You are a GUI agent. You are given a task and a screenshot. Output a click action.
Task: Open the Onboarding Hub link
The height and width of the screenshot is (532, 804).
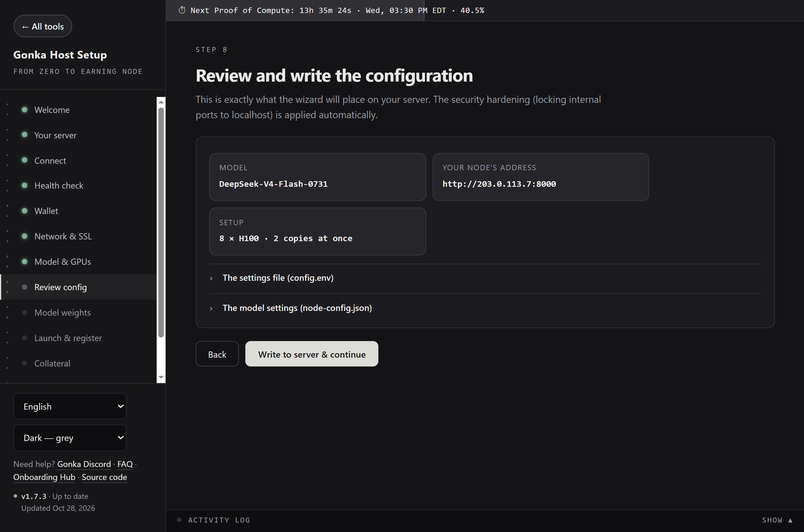(44, 477)
